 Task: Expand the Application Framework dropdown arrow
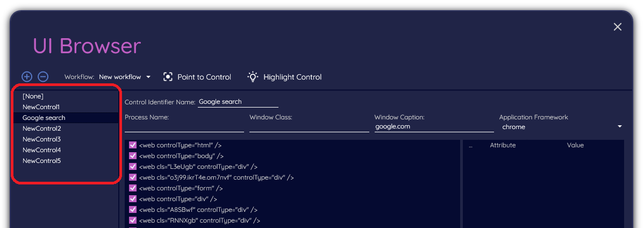619,127
